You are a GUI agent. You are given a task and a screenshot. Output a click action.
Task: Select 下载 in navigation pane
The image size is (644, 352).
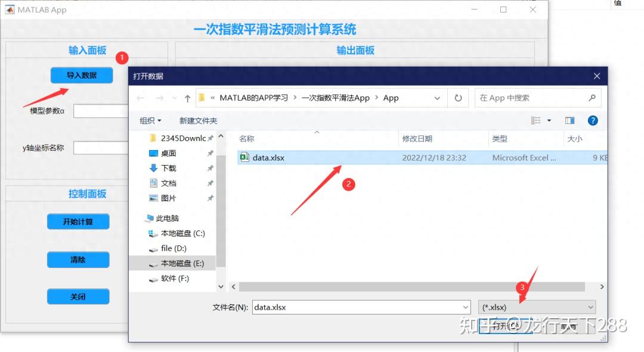pos(163,168)
